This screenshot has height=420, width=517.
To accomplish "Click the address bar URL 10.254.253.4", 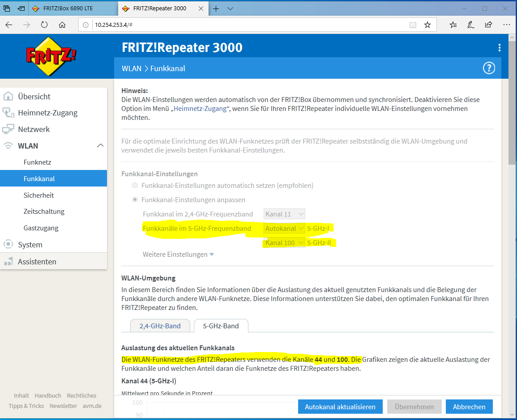I will click(114, 25).
